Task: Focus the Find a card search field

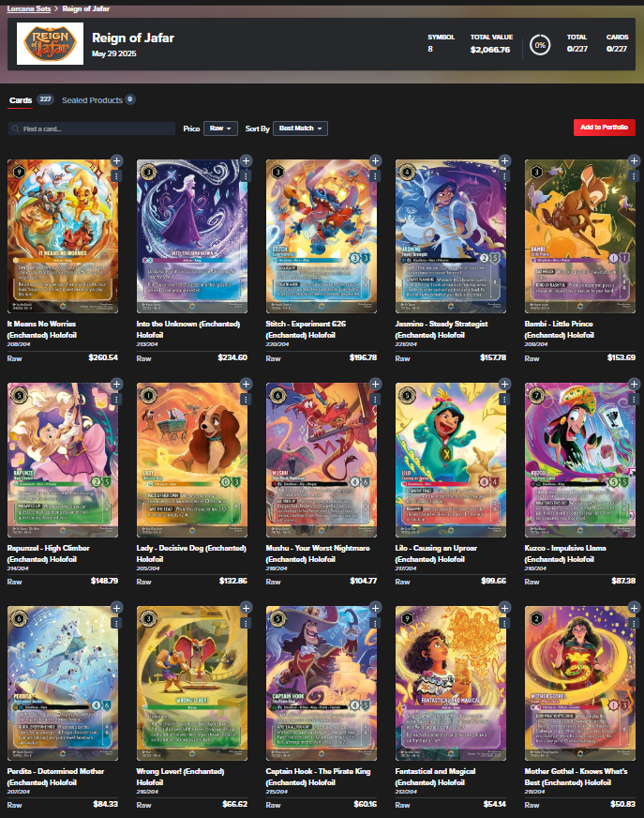Action: 92,129
